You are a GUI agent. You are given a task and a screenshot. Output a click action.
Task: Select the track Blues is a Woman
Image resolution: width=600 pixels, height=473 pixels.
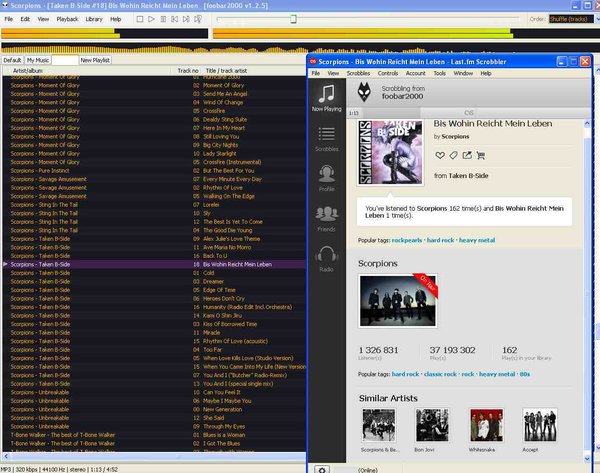tap(154, 435)
